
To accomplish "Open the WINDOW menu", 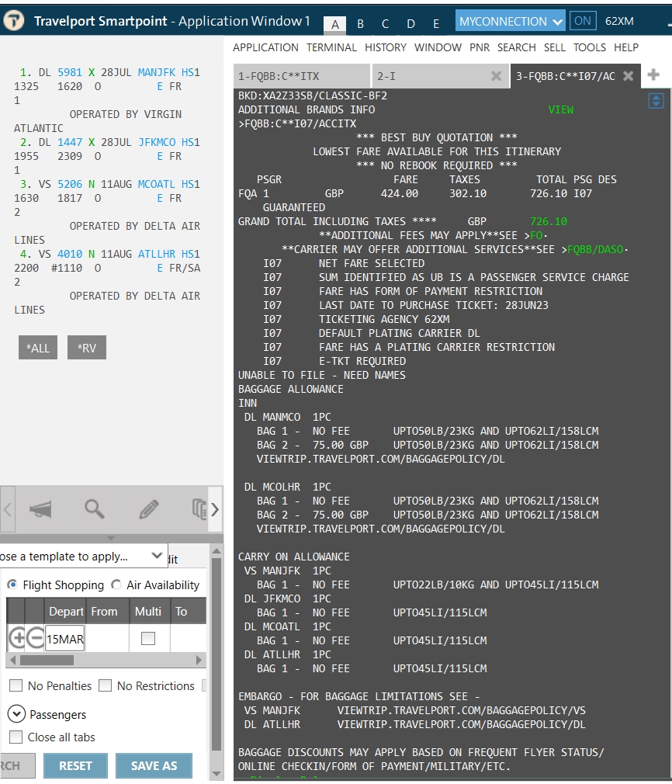I will pos(438,47).
